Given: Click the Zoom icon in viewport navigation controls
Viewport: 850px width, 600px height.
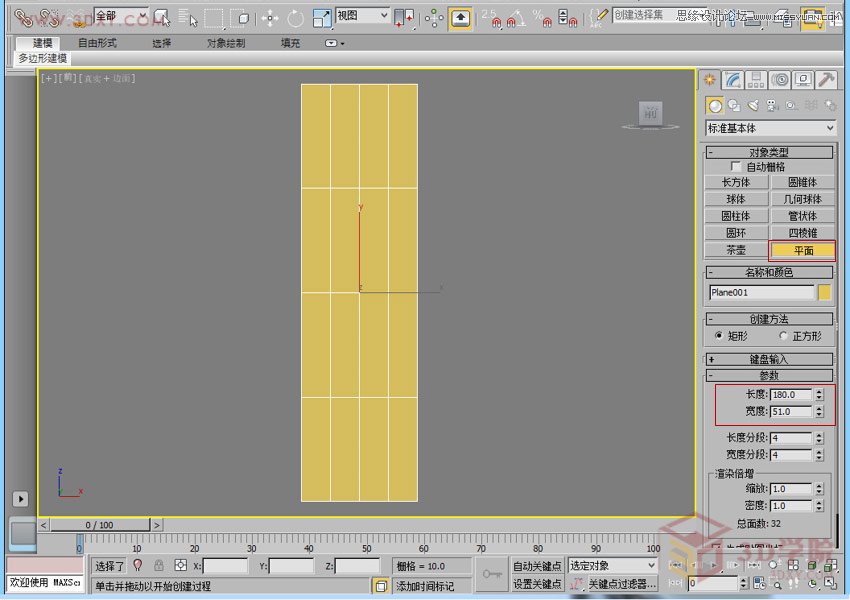Looking at the screenshot, I should point(777,585).
